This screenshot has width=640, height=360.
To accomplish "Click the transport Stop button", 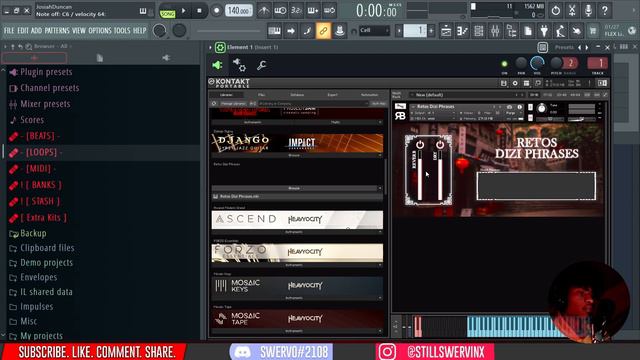I will 199,11.
